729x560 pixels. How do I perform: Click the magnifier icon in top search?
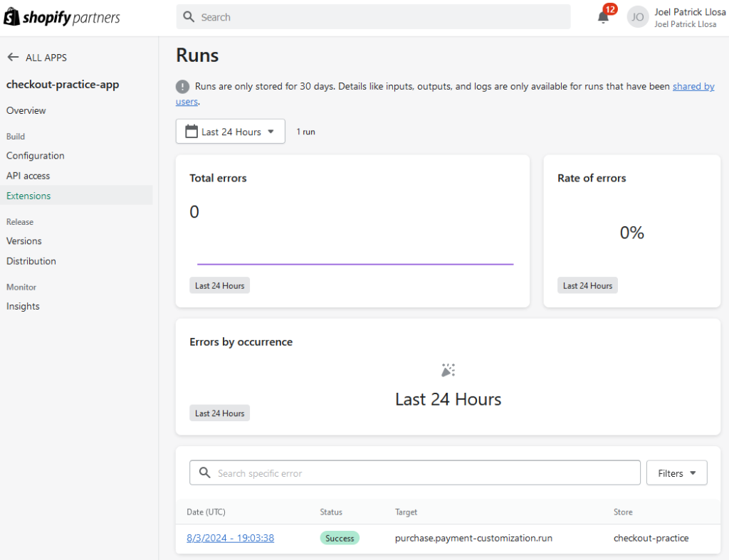pos(189,17)
